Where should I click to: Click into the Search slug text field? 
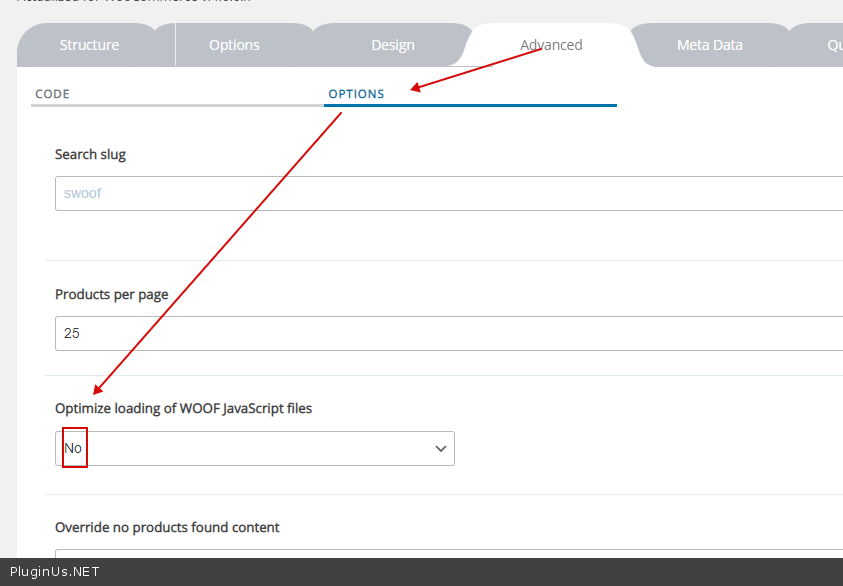click(450, 194)
